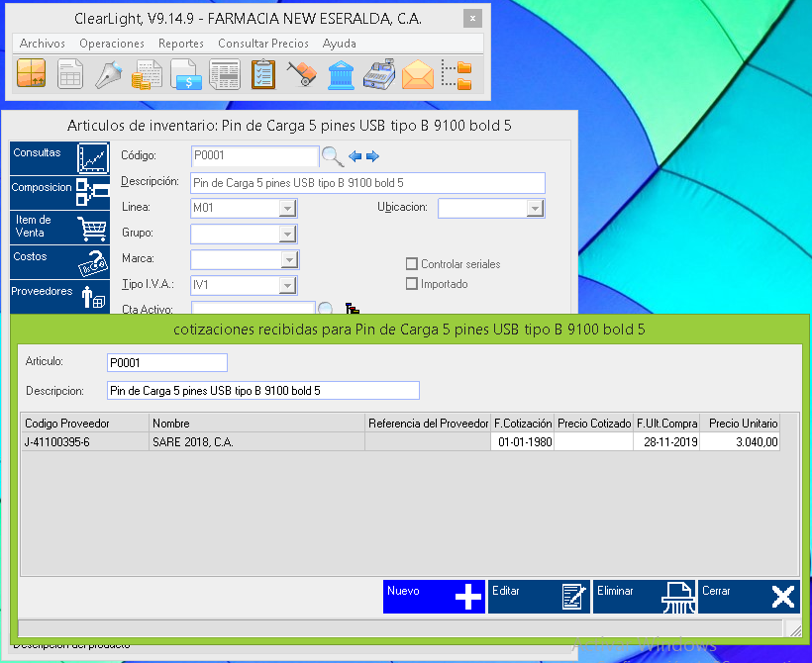This screenshot has height=663, width=812.
Task: Click the folder tree toolbar icon
Action: click(457, 74)
